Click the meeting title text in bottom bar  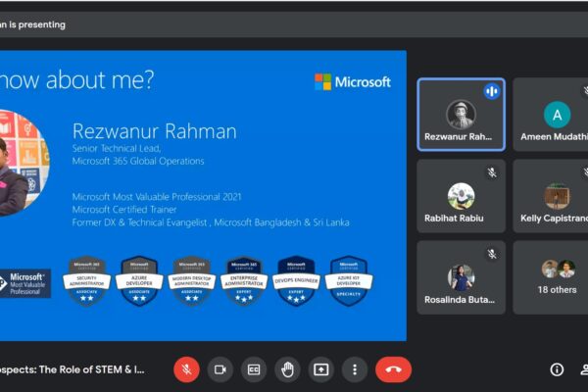[x=73, y=369]
